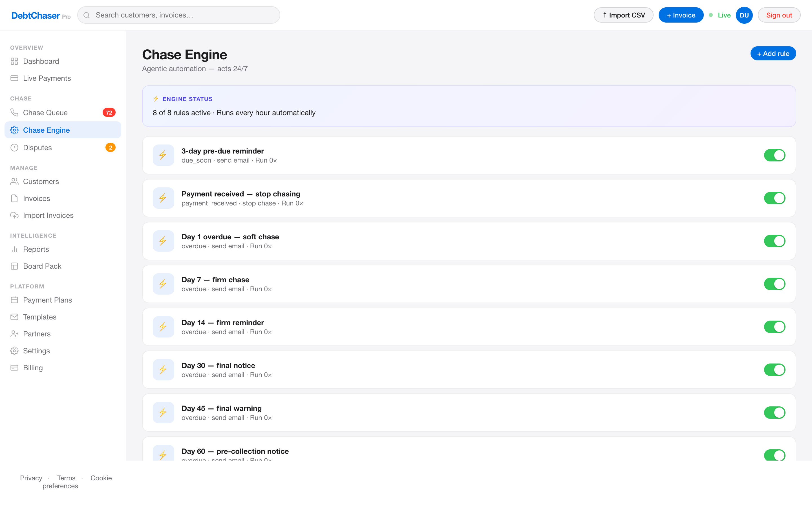The height and width of the screenshot is (508, 812).
Task: Switch off Day 30 final notice rule
Action: tap(775, 370)
